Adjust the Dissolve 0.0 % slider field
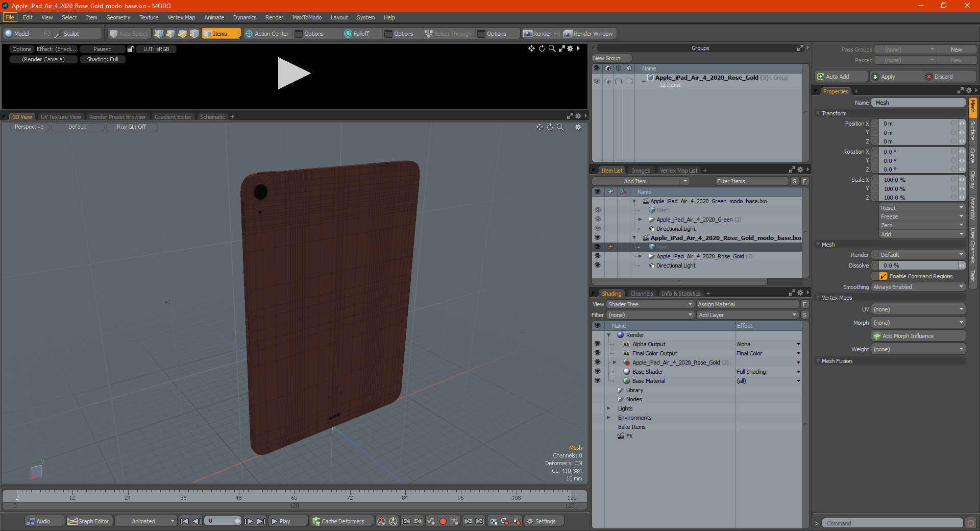This screenshot has height=531, width=980. tap(918, 265)
